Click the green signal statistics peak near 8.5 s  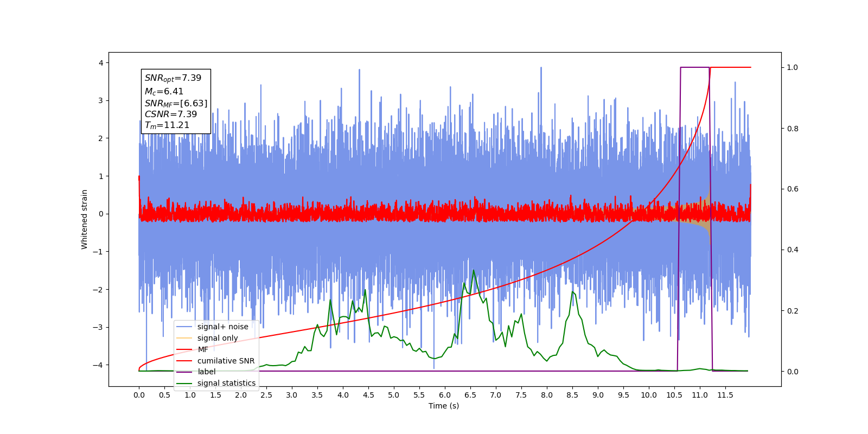point(572,292)
